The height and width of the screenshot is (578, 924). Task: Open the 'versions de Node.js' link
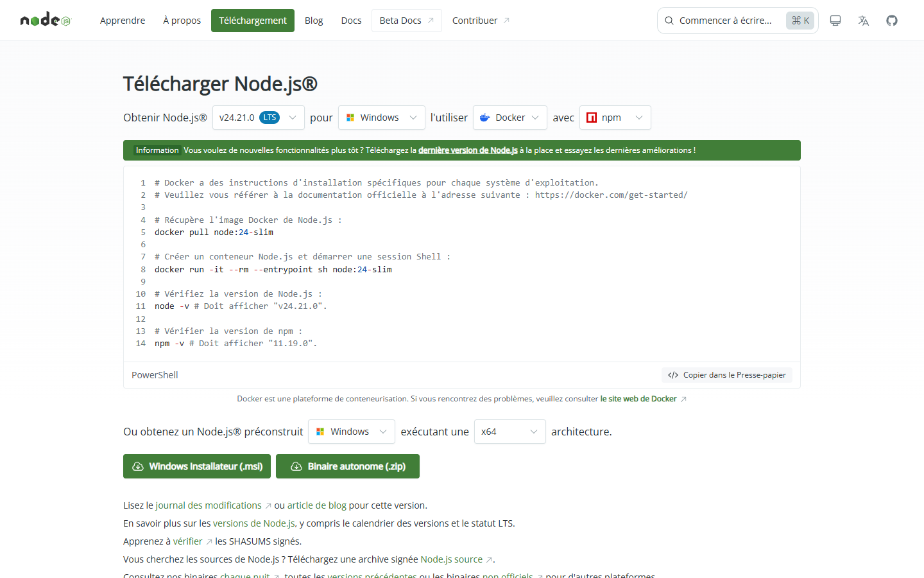(x=254, y=523)
